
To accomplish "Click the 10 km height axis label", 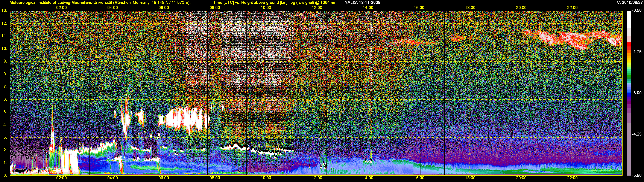I will 4,48.
